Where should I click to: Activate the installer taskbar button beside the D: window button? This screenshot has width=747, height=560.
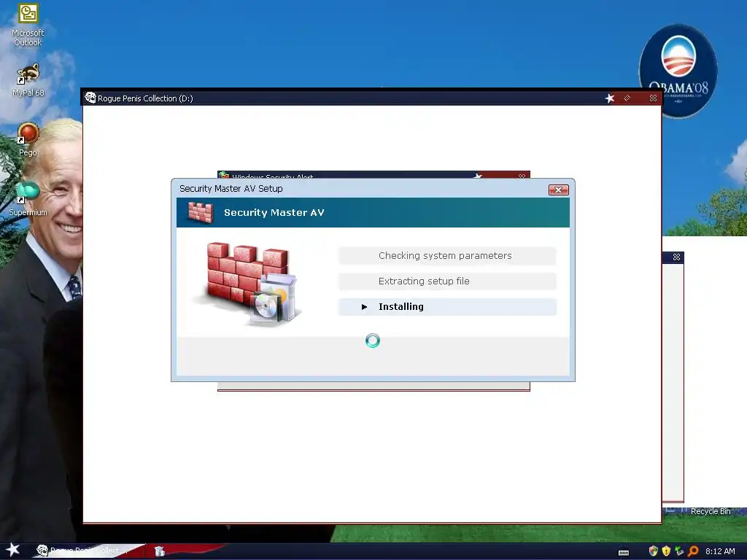tap(160, 551)
